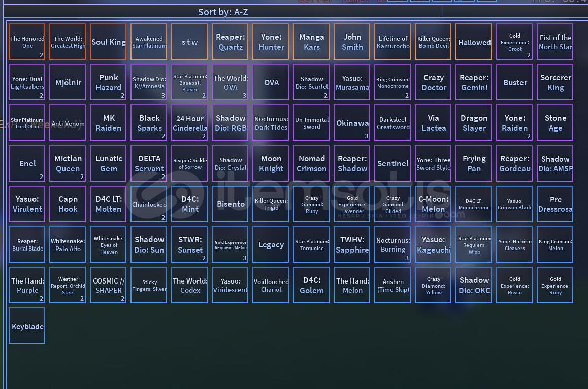The height and width of the screenshot is (389, 588).
Task: Select the Lunatic Gem tile
Action: pos(108,163)
